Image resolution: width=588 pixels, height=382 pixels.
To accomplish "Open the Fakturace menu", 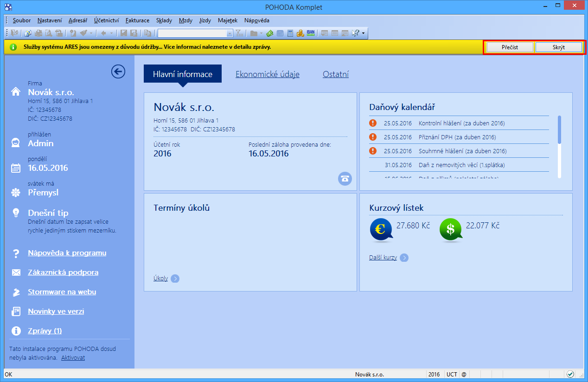I will coord(137,20).
